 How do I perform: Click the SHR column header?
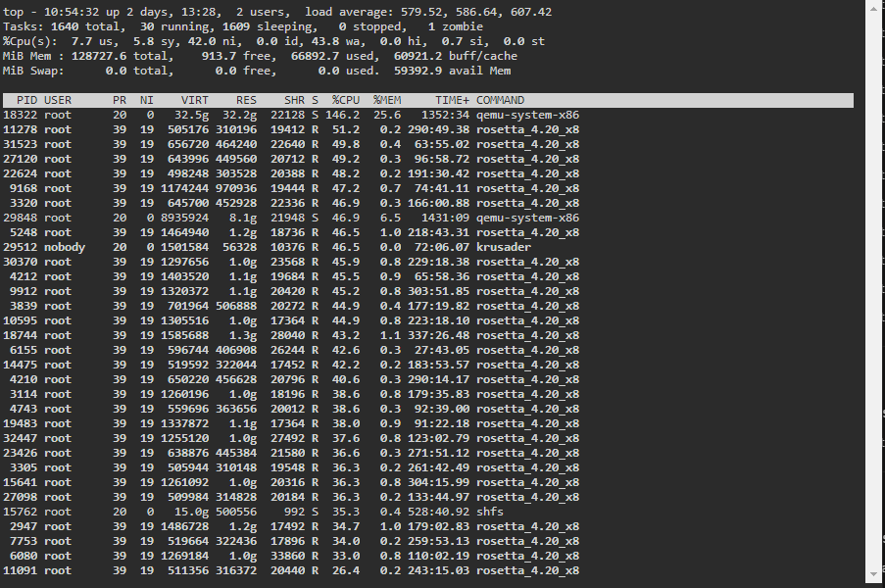click(x=295, y=100)
